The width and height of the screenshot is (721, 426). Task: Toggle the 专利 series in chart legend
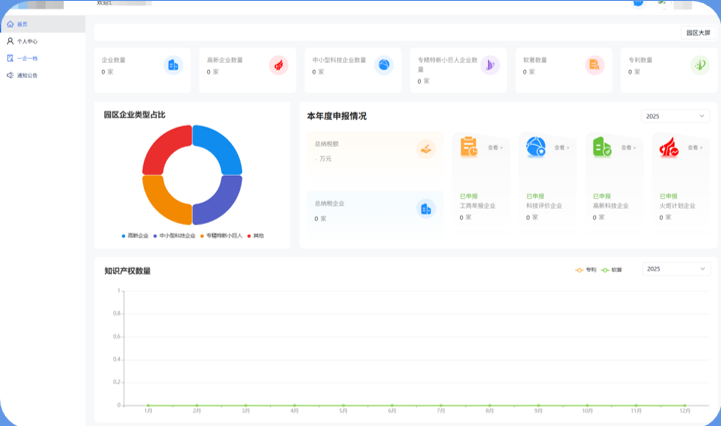tap(586, 269)
